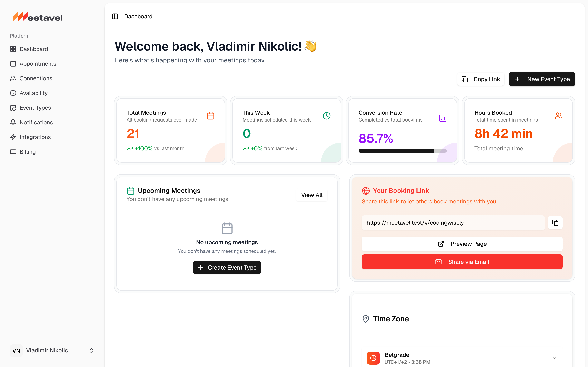Click the Total Meetings calendar icon
588x367 pixels.
(211, 116)
